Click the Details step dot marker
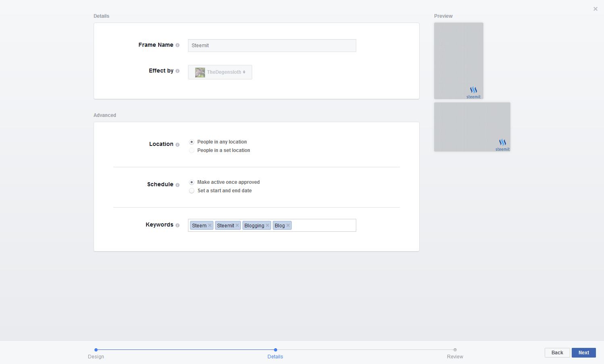The image size is (604, 364). click(276, 350)
